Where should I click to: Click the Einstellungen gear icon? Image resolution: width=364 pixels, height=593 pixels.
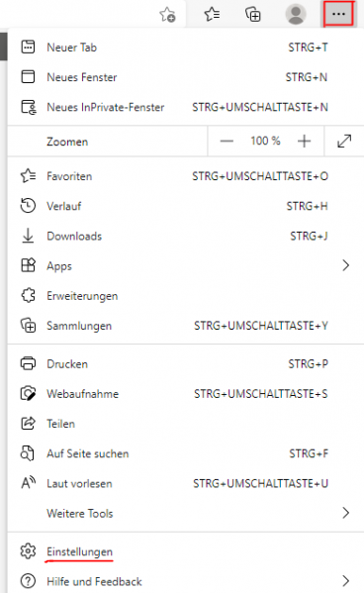pos(28,551)
